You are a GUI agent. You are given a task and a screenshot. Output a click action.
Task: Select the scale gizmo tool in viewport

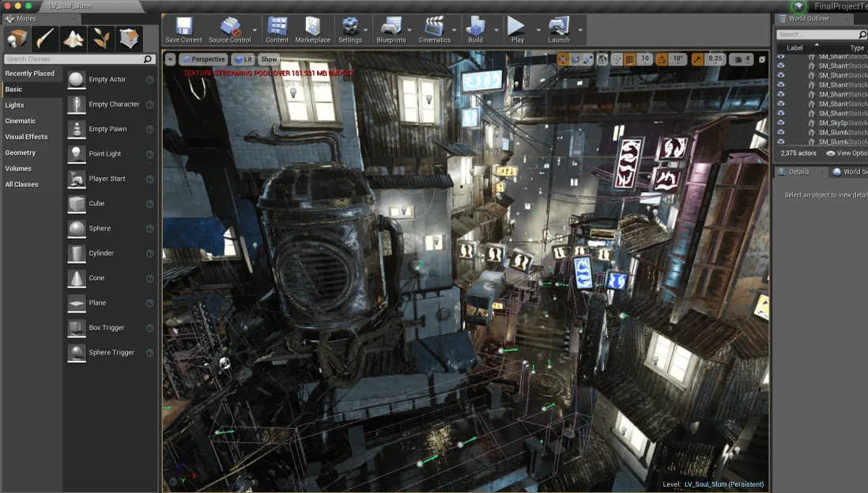(x=587, y=59)
